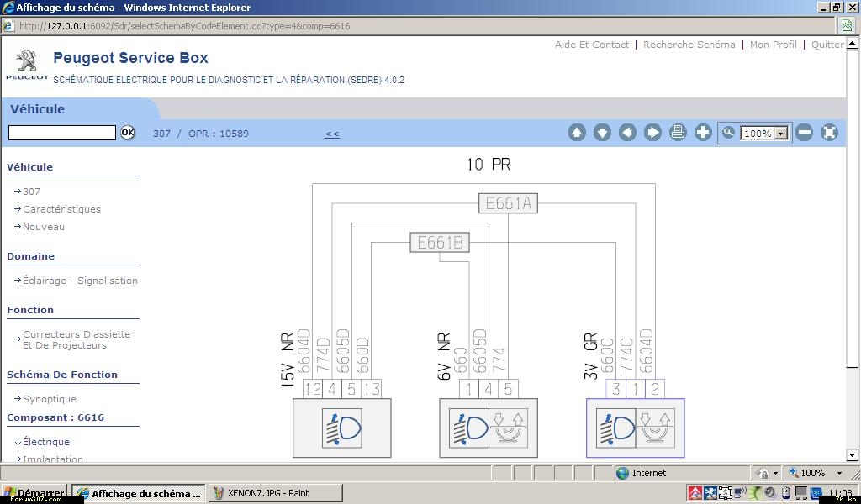This screenshot has width=861, height=504.
Task: Switch to the Affichage du schéma taskbar window
Action: (139, 493)
